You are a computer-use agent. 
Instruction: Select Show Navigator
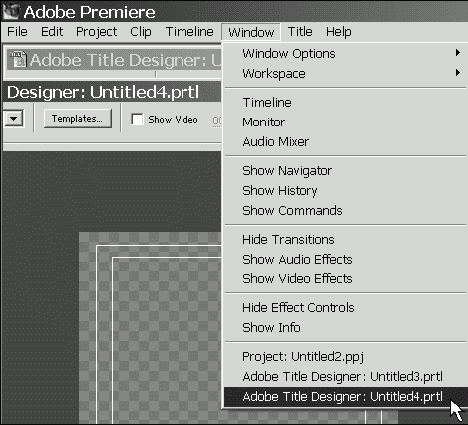point(345,171)
